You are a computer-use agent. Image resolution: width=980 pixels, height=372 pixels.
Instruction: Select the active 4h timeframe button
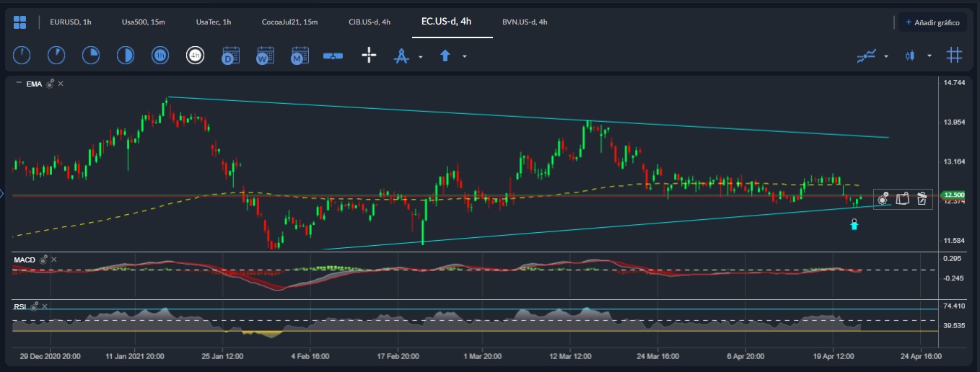195,55
